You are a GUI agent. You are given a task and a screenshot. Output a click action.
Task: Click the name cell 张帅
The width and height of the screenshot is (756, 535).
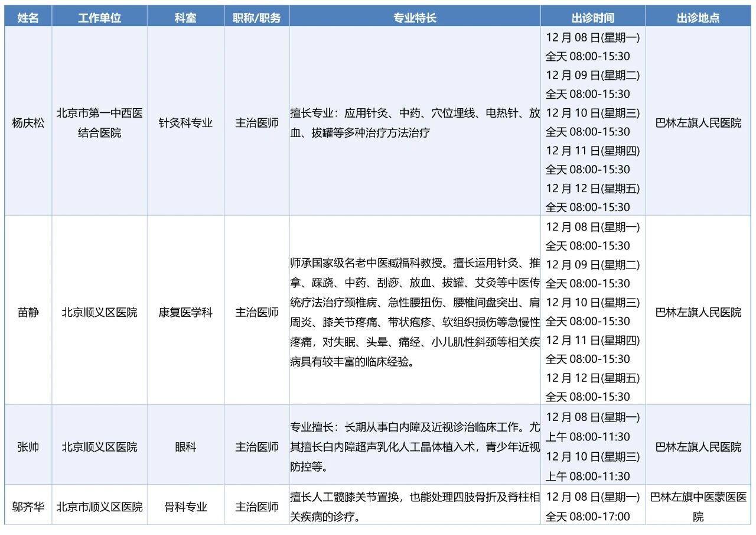[x=28, y=447]
